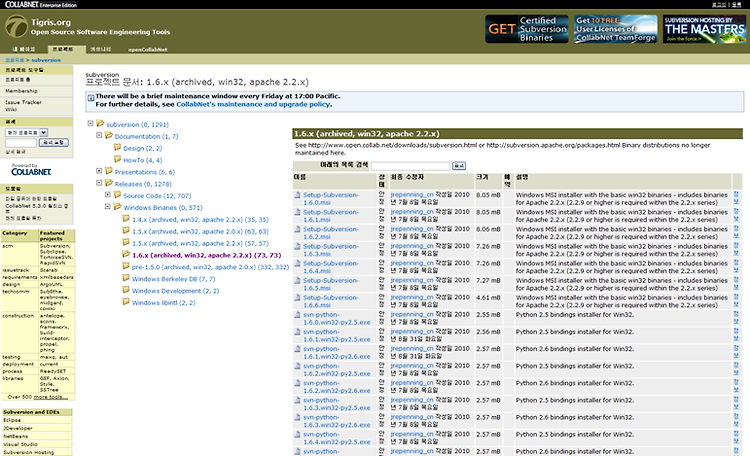
Task: Expand the Presentations tree node
Action: coord(99,171)
